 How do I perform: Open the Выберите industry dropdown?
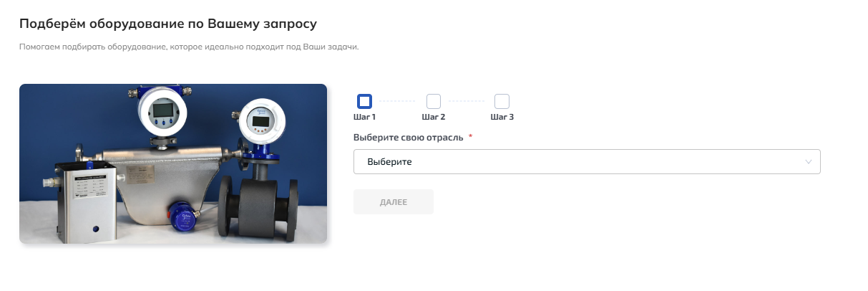click(x=587, y=162)
